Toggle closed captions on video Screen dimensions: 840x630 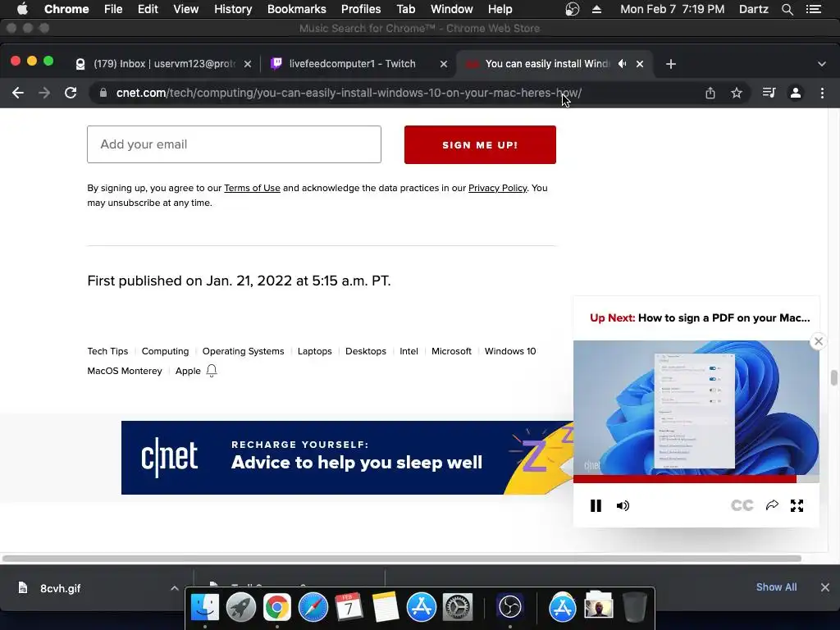tap(742, 505)
